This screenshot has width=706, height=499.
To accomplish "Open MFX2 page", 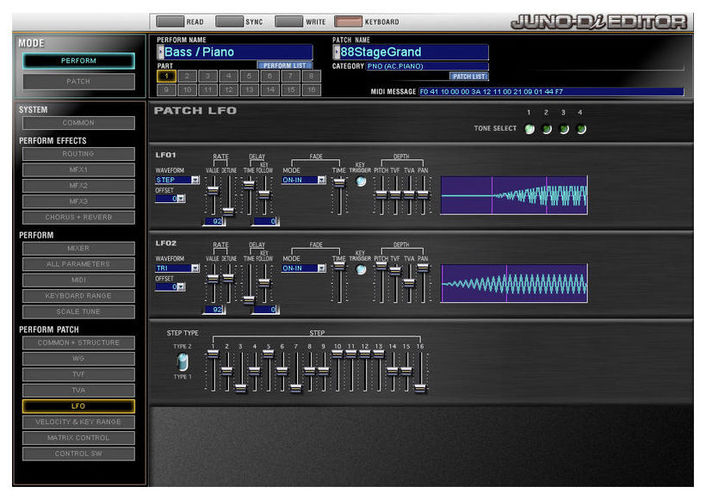I will [79, 186].
